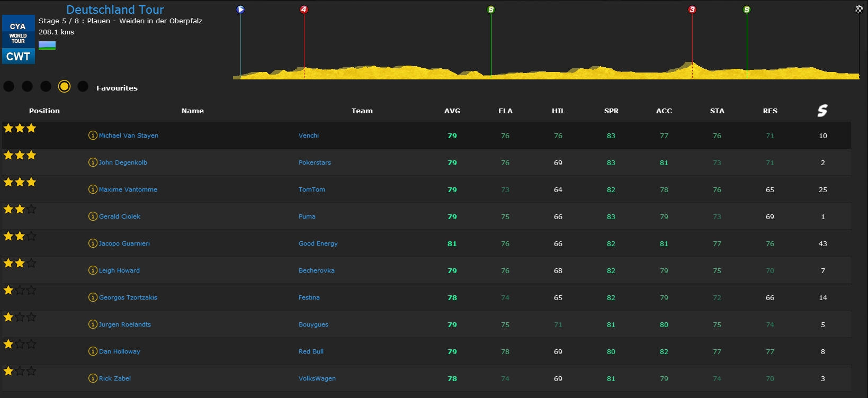Click the S sort column icon
This screenshot has height=398, width=868.
click(x=822, y=111)
